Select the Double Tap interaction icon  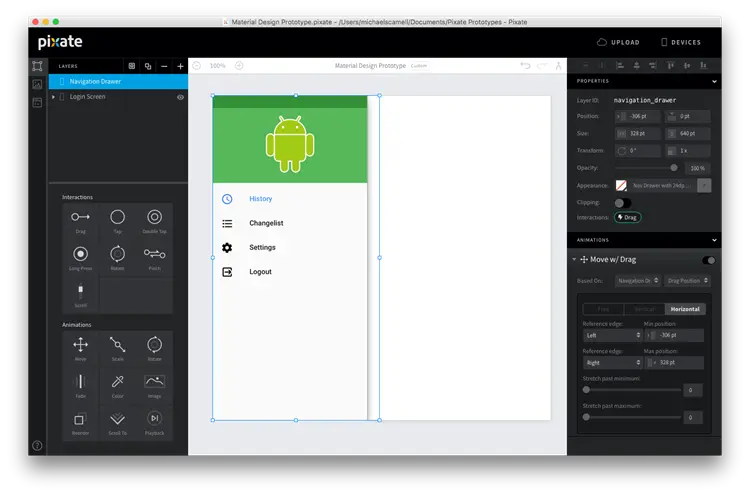tap(154, 217)
